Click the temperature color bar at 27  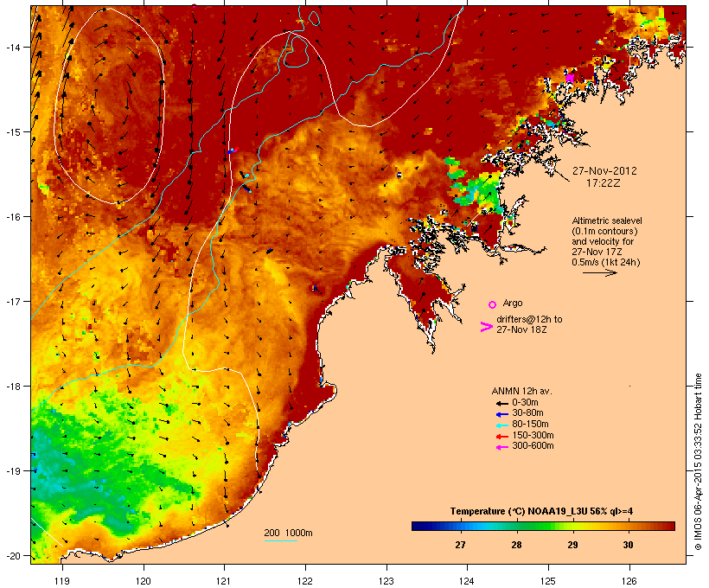pyautogui.click(x=460, y=526)
